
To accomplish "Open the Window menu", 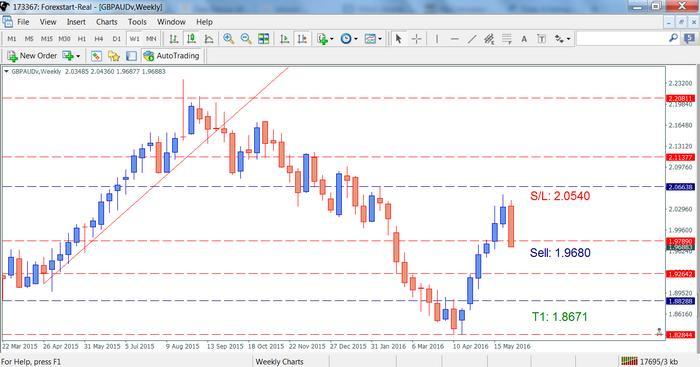I will pyautogui.click(x=171, y=22).
